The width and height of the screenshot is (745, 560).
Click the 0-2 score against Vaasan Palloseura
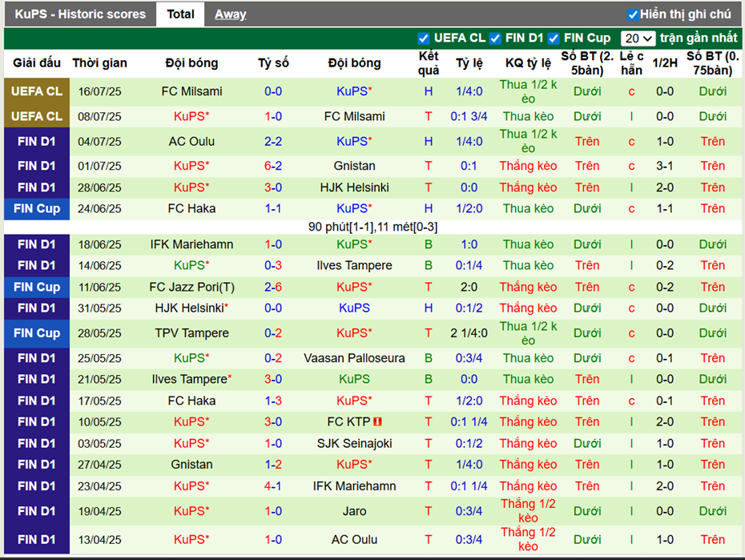point(273,358)
